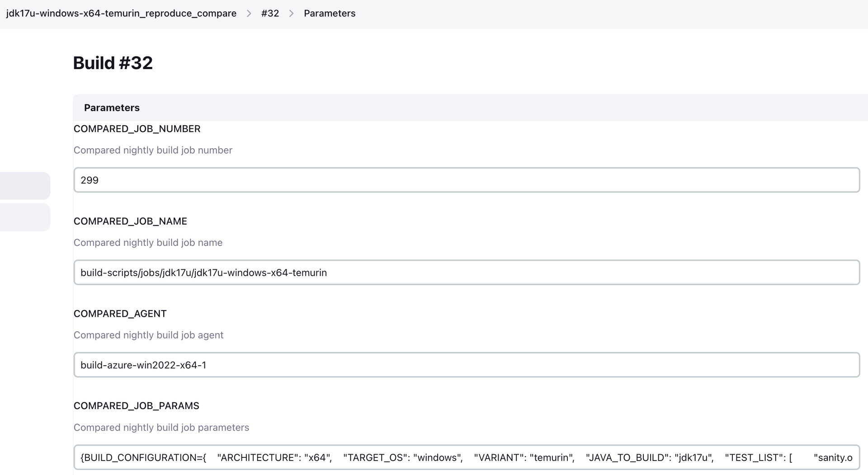
Task: Select the #32 build breadcrumb item
Action: [x=270, y=13]
